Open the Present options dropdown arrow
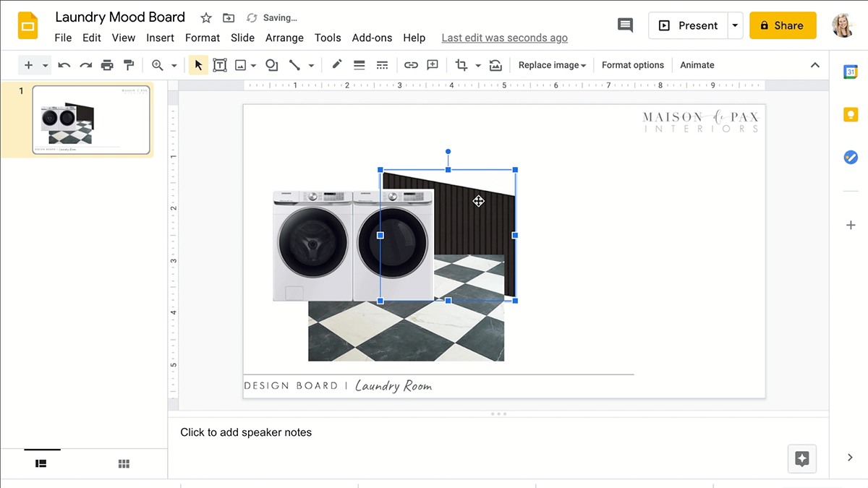Image resolution: width=868 pixels, height=488 pixels. tap(735, 25)
